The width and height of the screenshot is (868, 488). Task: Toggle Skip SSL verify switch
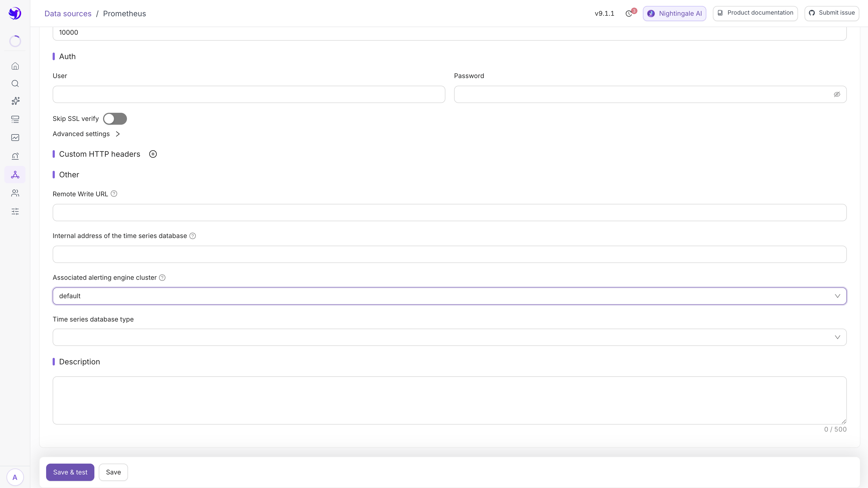115,118
